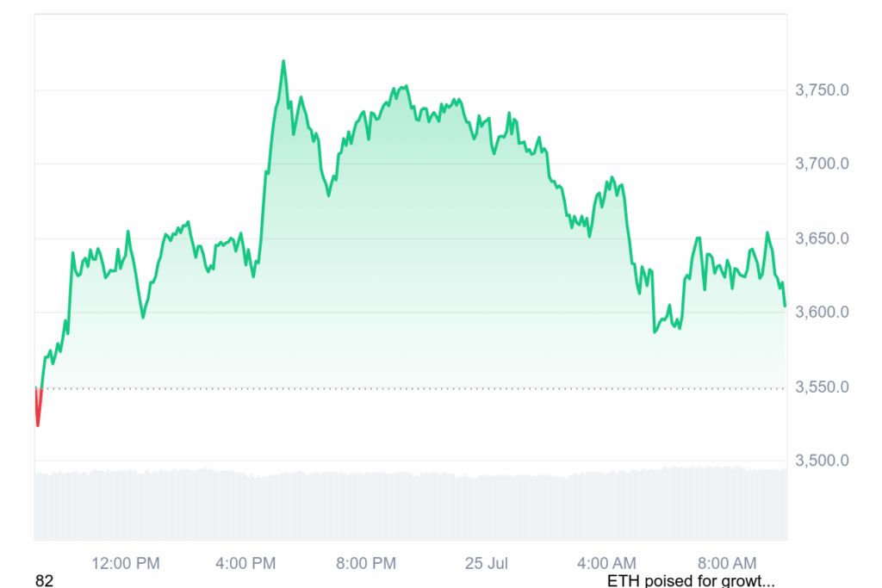Click the 3,750.0 price axis label
Viewport: 882px width, 588px height.
[820, 90]
